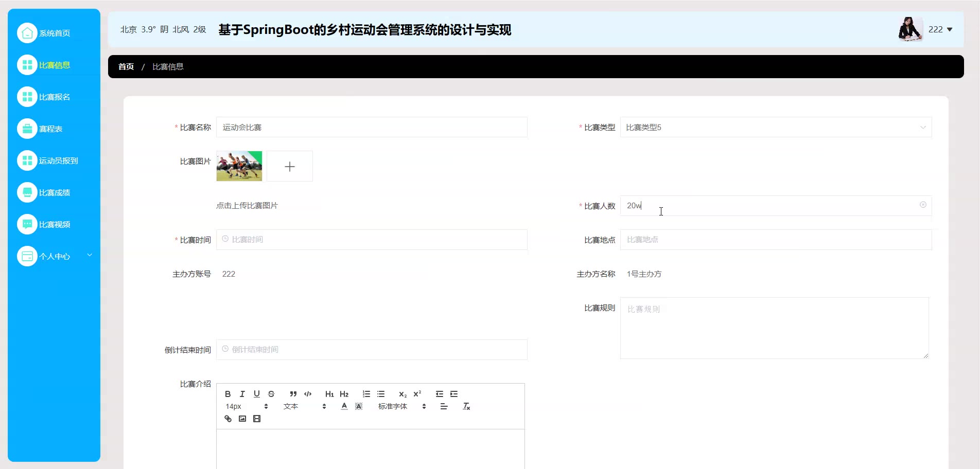This screenshot has height=469, width=980.
Task: Open the 222 user account menu
Action: point(940,29)
